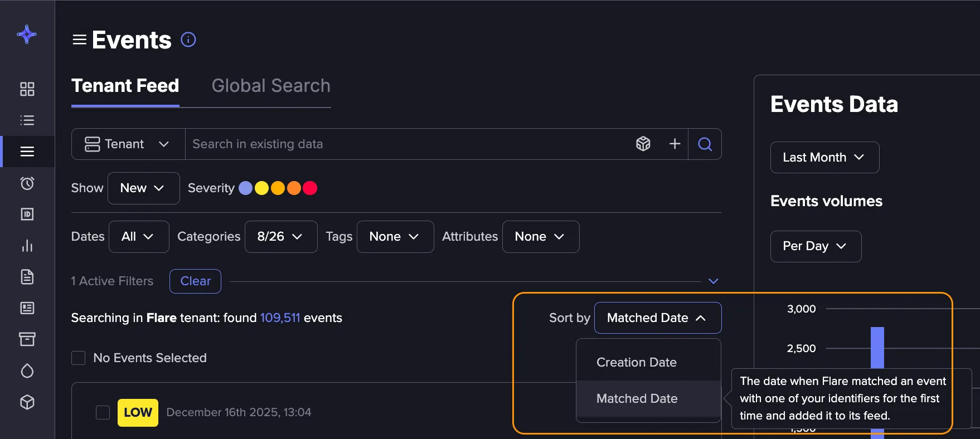Switch to the Global Search tab
Viewport: 980px width, 439px height.
tap(271, 86)
